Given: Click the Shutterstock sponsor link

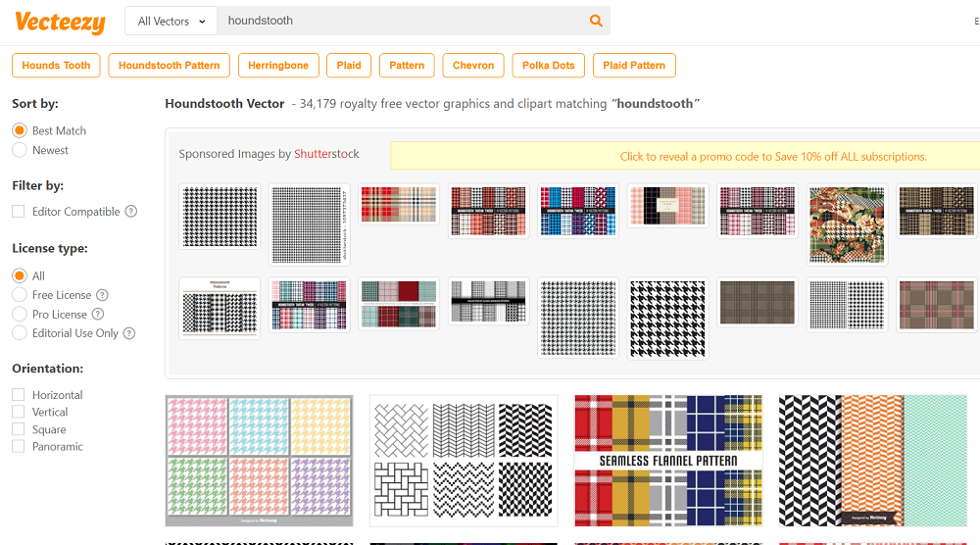Looking at the screenshot, I should [x=326, y=154].
